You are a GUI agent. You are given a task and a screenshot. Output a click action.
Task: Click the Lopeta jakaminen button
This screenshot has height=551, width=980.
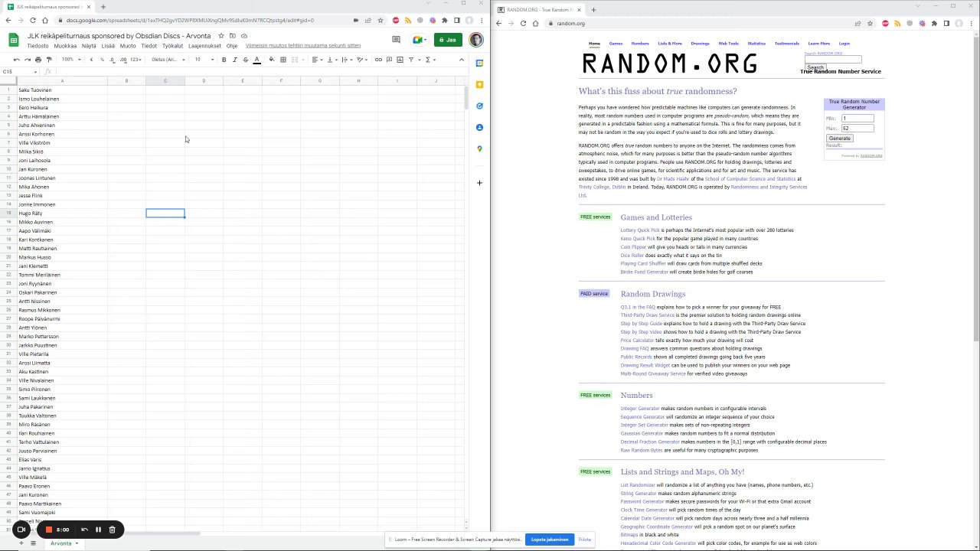click(550, 540)
